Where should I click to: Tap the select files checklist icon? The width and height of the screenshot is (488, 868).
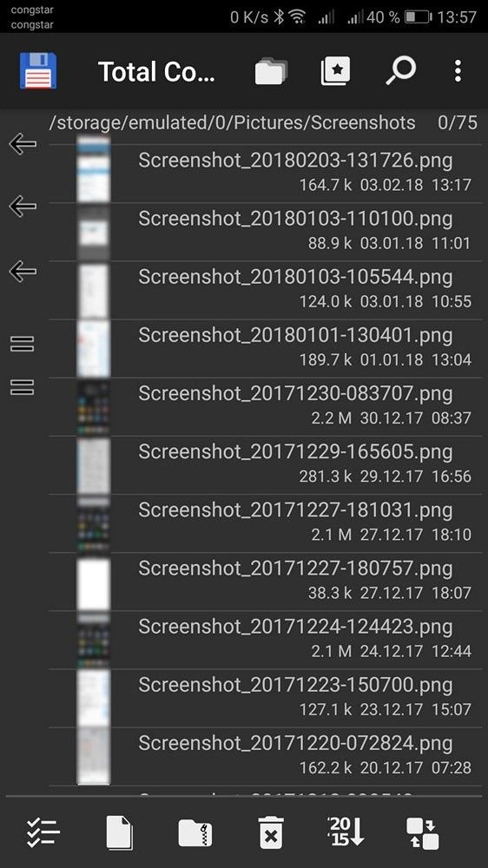click(x=43, y=832)
